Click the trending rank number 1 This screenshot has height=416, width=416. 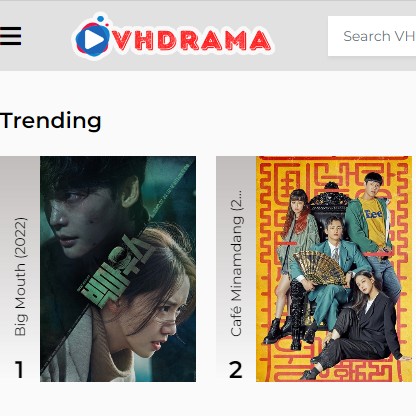pos(19,369)
